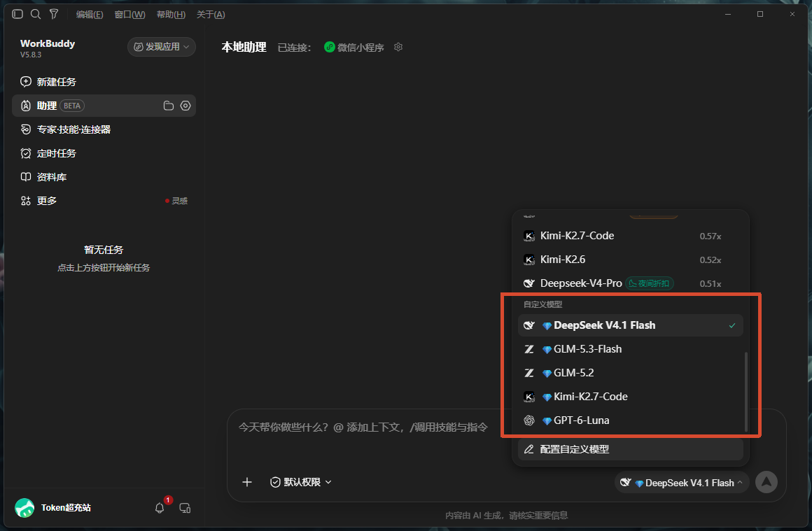Screen dimensions: 812x531
Task: Open the 关于(A) menu
Action: pyautogui.click(x=211, y=15)
